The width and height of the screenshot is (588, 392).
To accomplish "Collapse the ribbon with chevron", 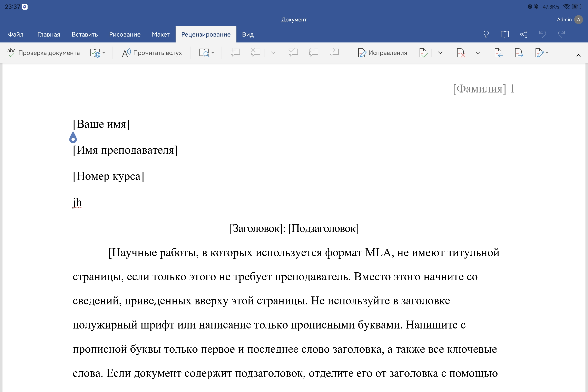I will (x=578, y=56).
